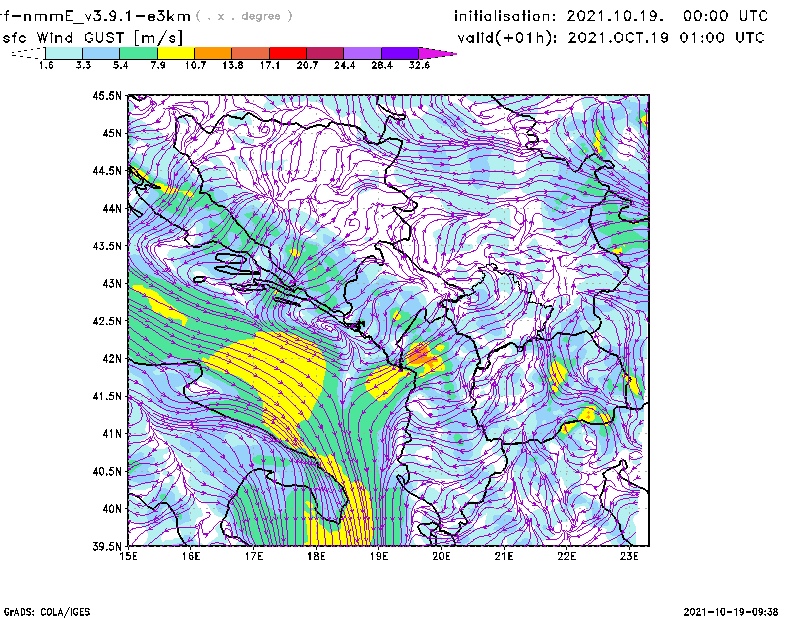The height and width of the screenshot is (618, 800).
Task: Click the 23E longitude axis label
Action: click(x=629, y=556)
